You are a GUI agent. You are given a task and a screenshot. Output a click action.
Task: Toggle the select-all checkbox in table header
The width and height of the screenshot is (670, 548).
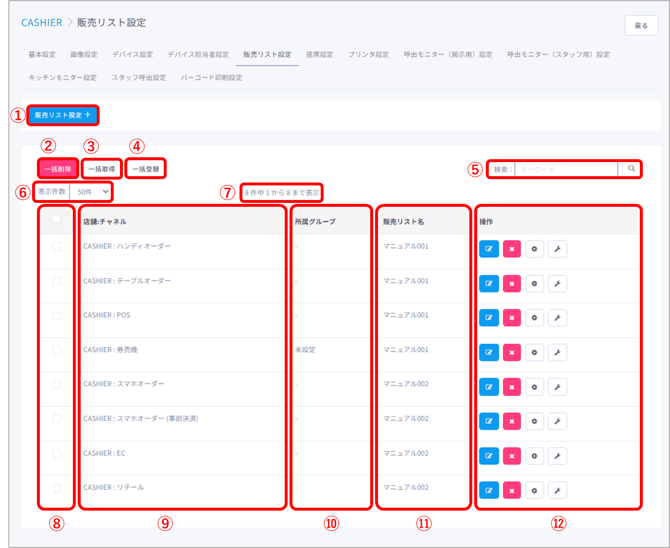point(57,219)
